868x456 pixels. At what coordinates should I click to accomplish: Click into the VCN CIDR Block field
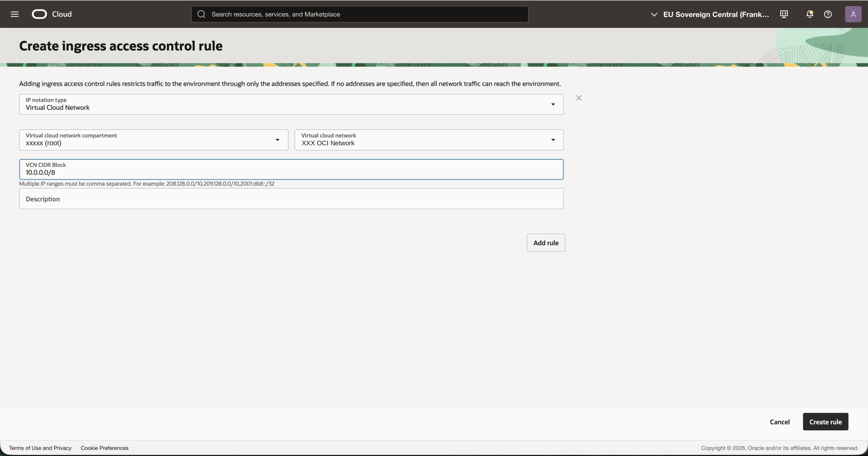(x=291, y=169)
